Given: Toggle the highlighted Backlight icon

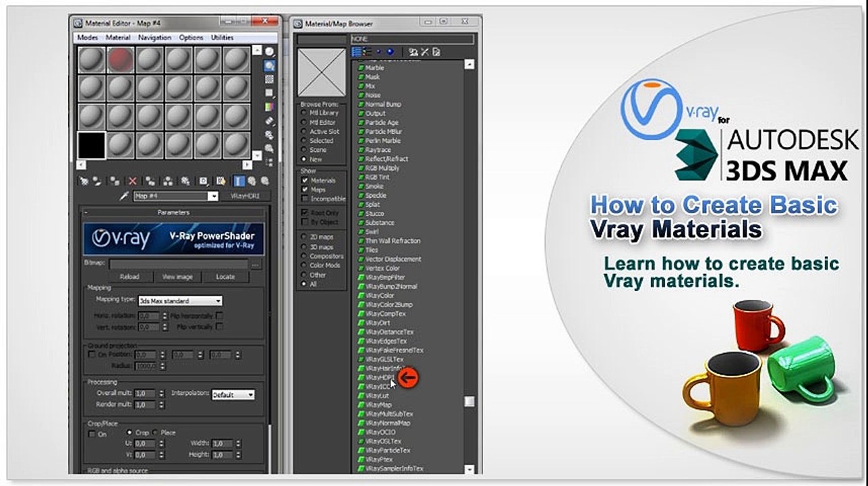Looking at the screenshot, I should pyautogui.click(x=270, y=65).
